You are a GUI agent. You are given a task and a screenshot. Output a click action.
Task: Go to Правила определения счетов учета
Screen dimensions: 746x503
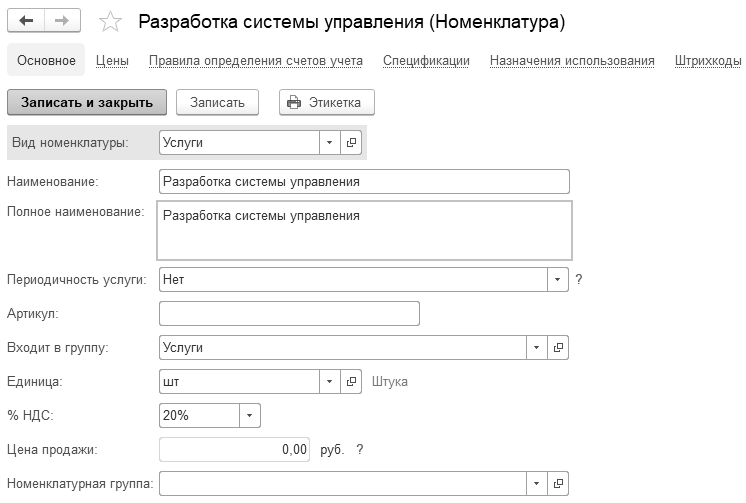tap(255, 61)
